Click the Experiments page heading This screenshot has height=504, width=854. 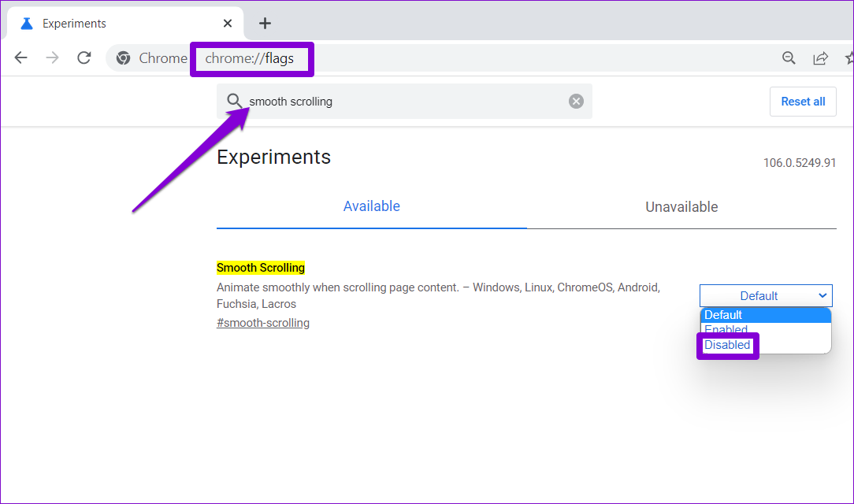click(x=273, y=157)
